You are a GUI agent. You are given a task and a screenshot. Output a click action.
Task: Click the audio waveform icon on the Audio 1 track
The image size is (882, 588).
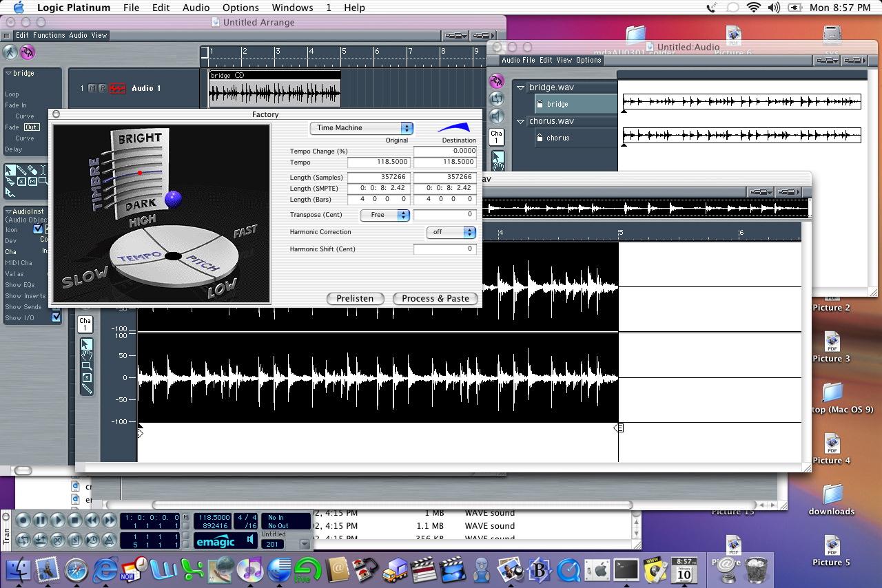[118, 88]
